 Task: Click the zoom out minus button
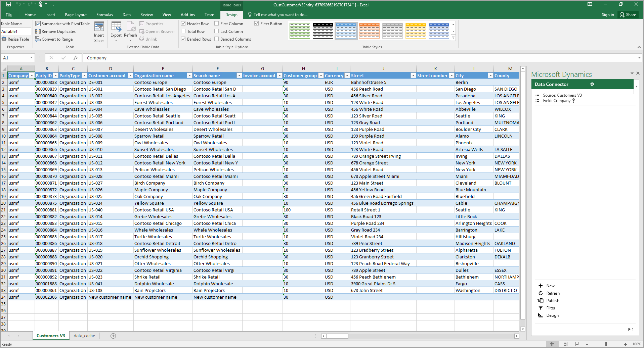587,344
